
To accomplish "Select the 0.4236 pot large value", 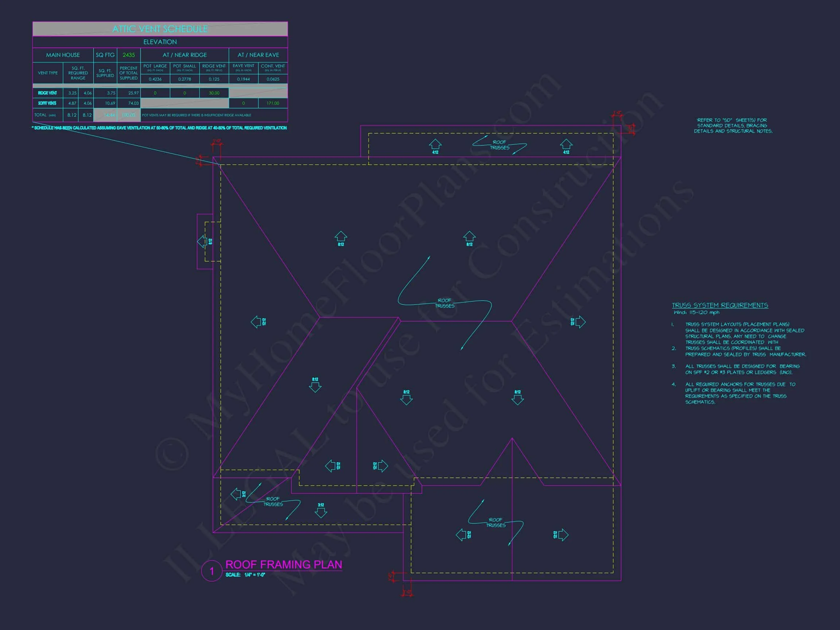I will coord(155,79).
